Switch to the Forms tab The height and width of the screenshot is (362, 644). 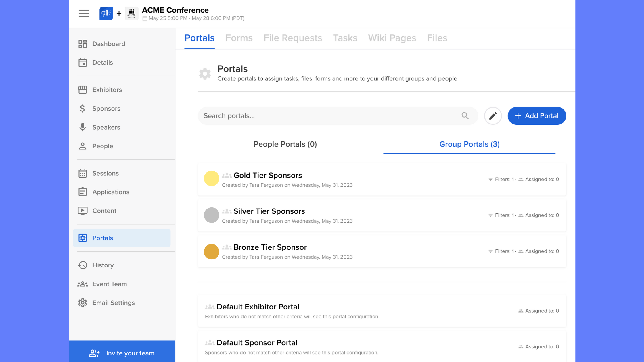click(x=239, y=38)
